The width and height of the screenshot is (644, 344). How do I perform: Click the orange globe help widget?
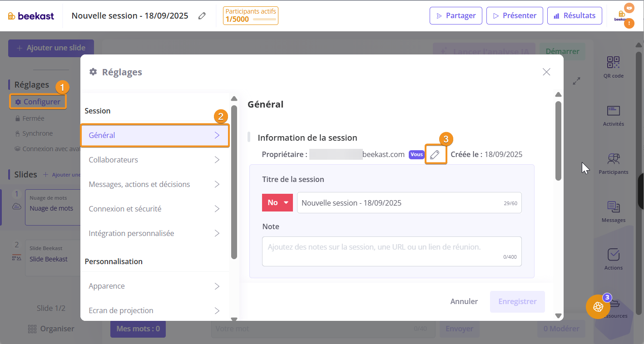(598, 307)
